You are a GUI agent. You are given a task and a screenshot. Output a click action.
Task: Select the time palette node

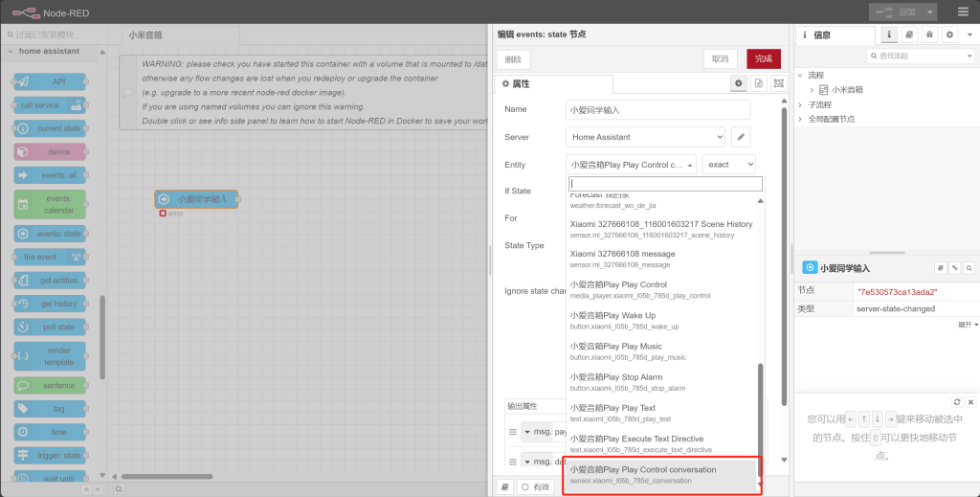click(50, 432)
